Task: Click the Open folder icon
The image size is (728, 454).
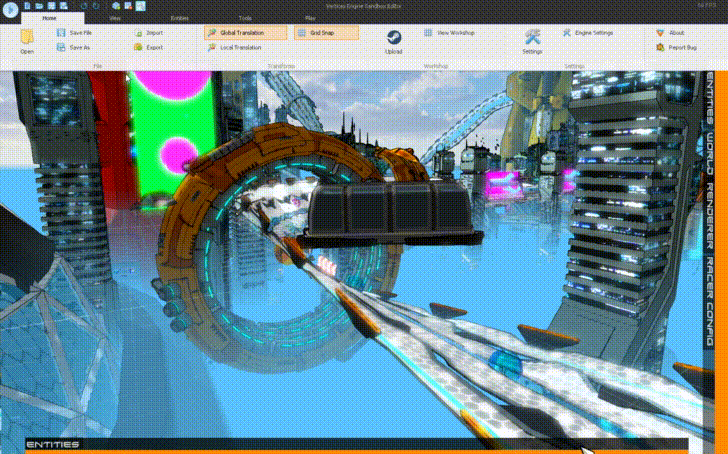Action: 27,38
